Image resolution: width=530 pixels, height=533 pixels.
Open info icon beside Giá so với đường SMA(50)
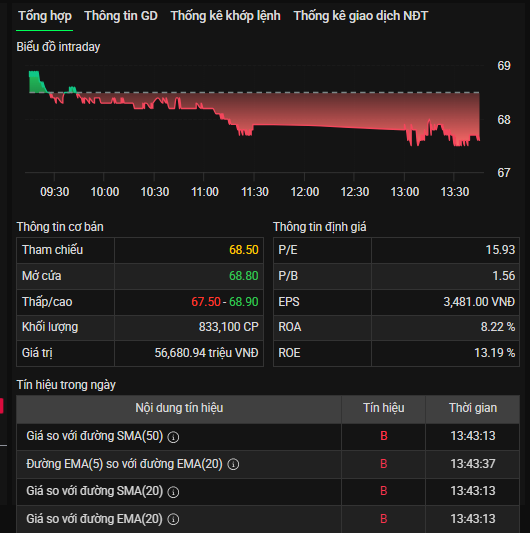coord(173,437)
